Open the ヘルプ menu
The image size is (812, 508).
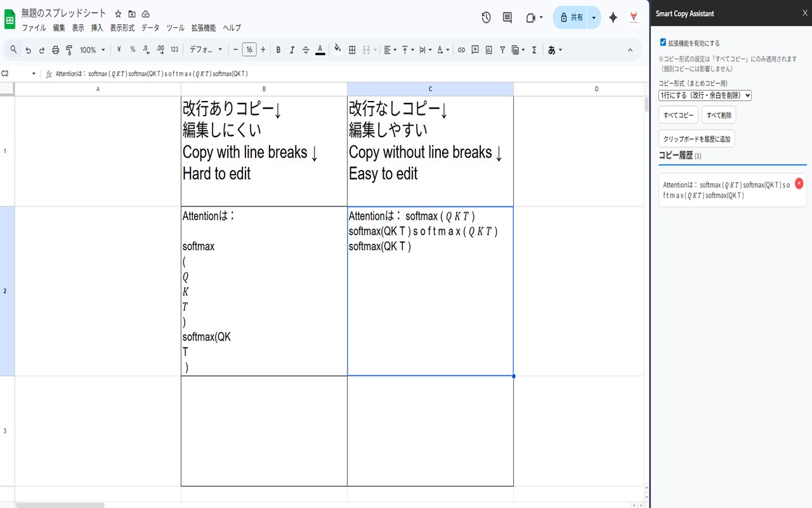click(232, 28)
